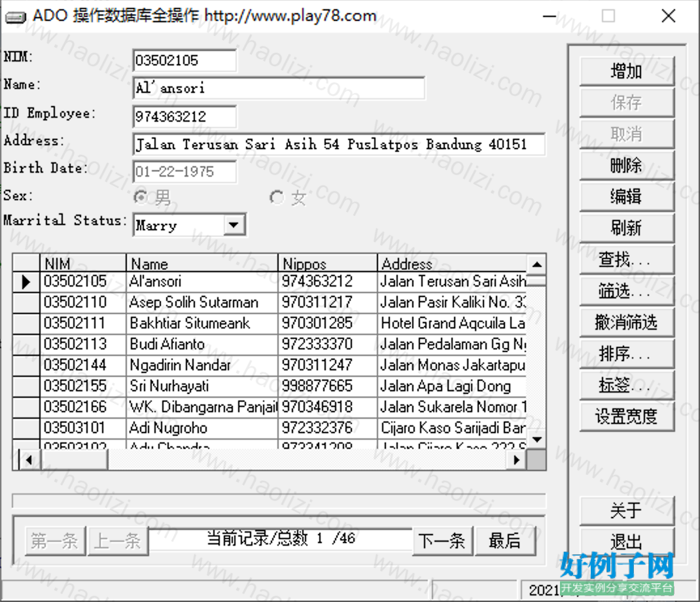Click the cell 'Sri Nurhayati'
Image resolution: width=700 pixels, height=602 pixels.
tap(202, 387)
